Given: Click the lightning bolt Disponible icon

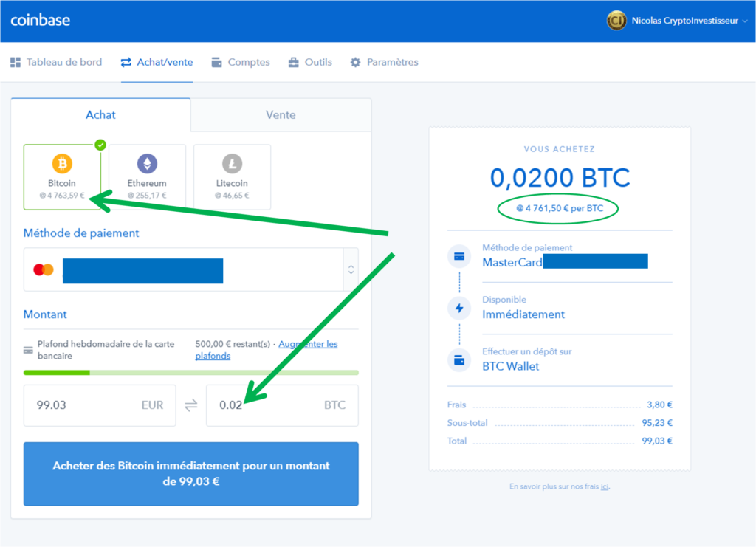Looking at the screenshot, I should pyautogui.click(x=459, y=308).
